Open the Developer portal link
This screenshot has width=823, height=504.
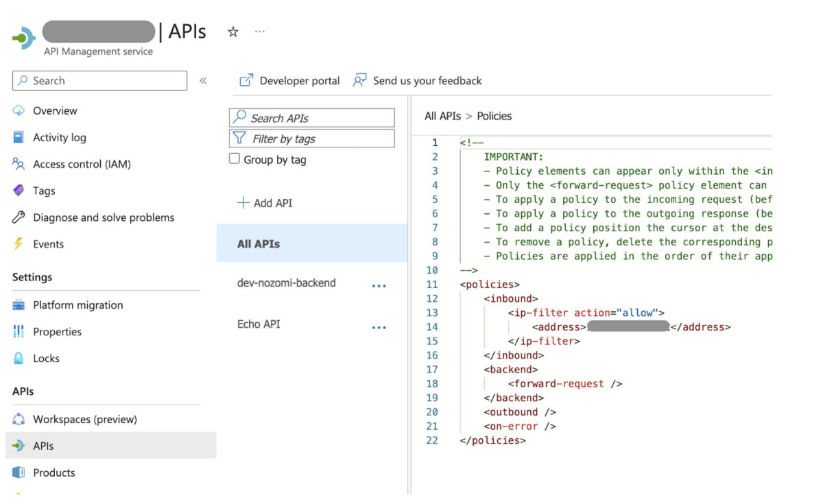pos(289,81)
